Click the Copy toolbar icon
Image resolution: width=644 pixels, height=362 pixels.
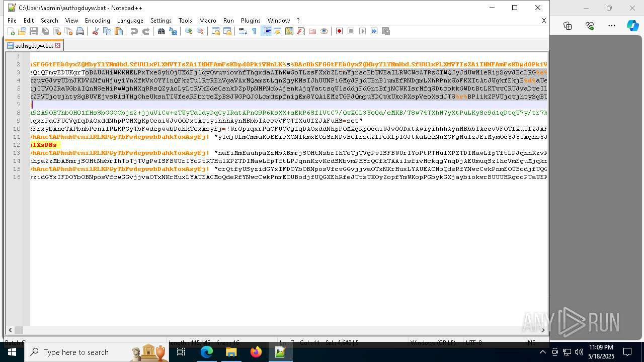(x=107, y=31)
